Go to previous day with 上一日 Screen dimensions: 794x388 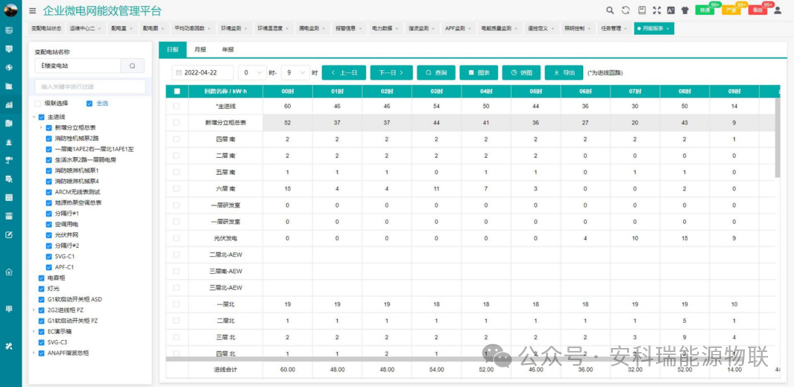point(344,73)
